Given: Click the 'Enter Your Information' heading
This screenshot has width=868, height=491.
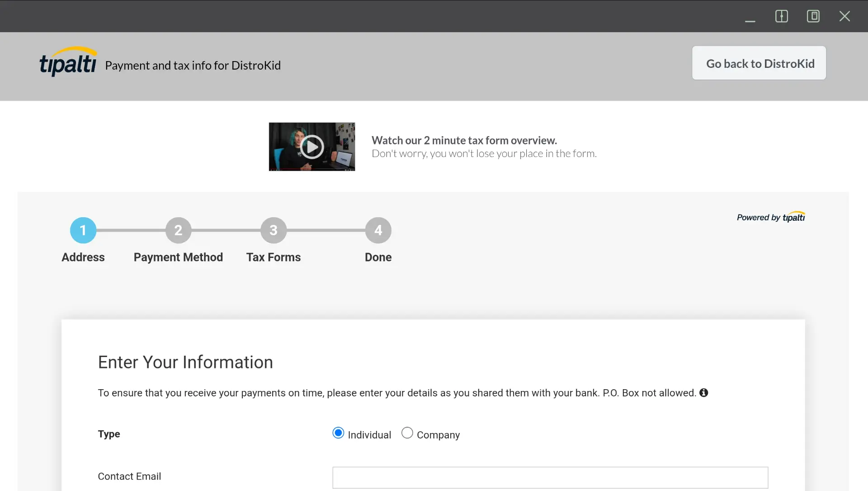Looking at the screenshot, I should click(185, 362).
